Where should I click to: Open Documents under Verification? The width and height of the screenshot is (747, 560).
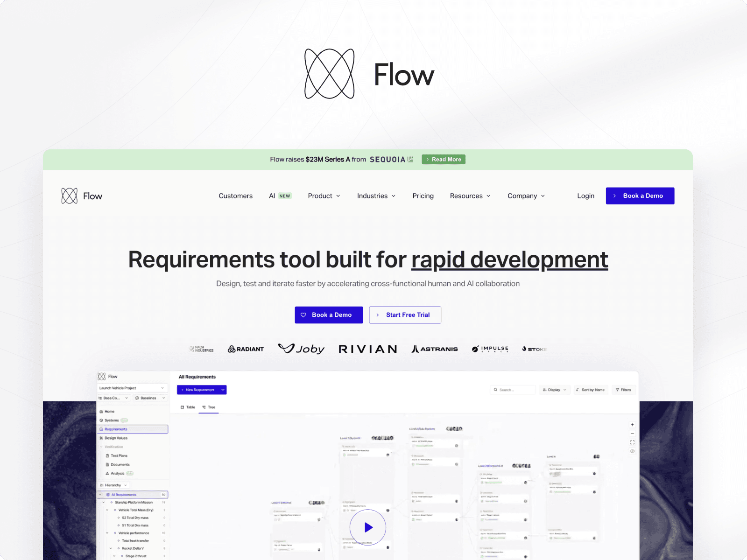(x=107, y=464)
